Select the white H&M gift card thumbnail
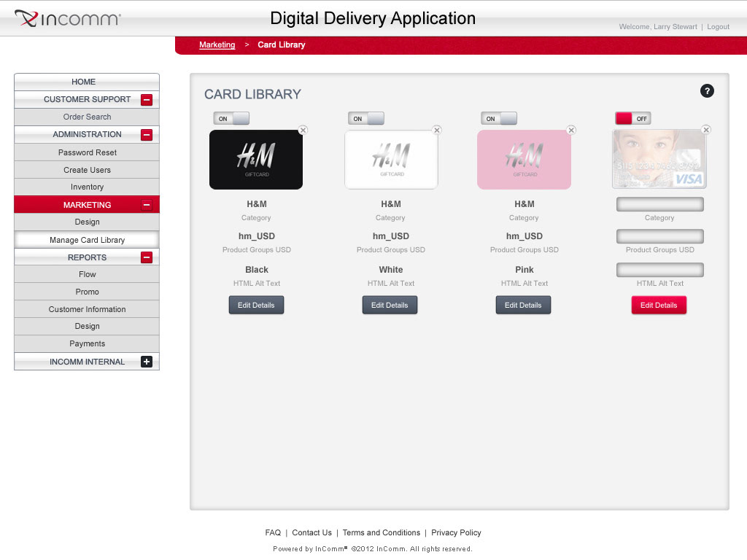The width and height of the screenshot is (747, 560). click(x=391, y=160)
